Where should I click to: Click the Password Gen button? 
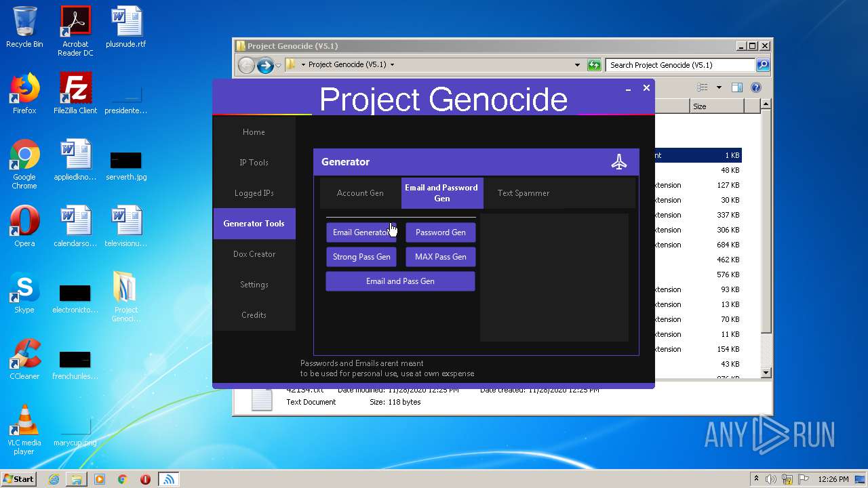pos(441,232)
